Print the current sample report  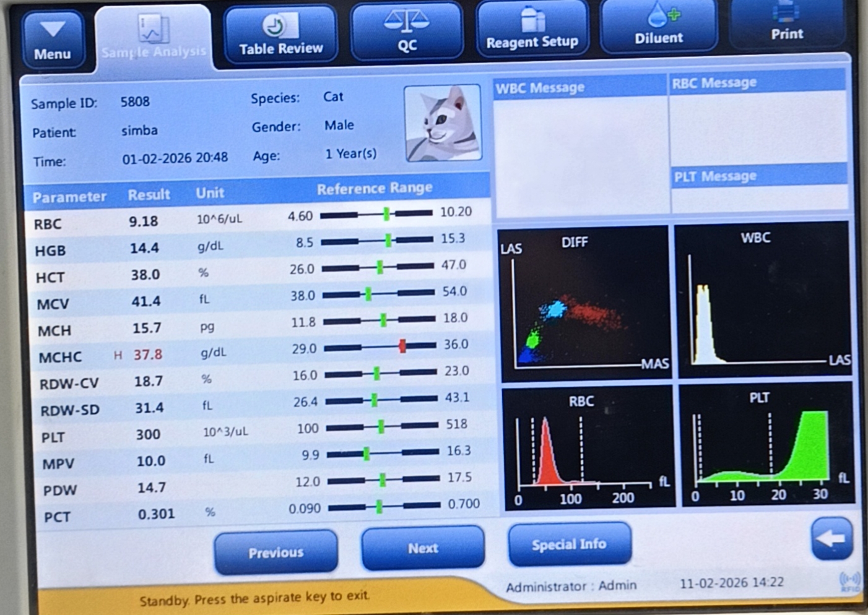786,25
